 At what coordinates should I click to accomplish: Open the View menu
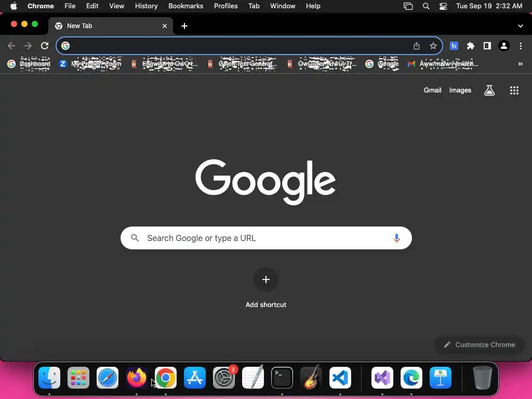tap(117, 6)
